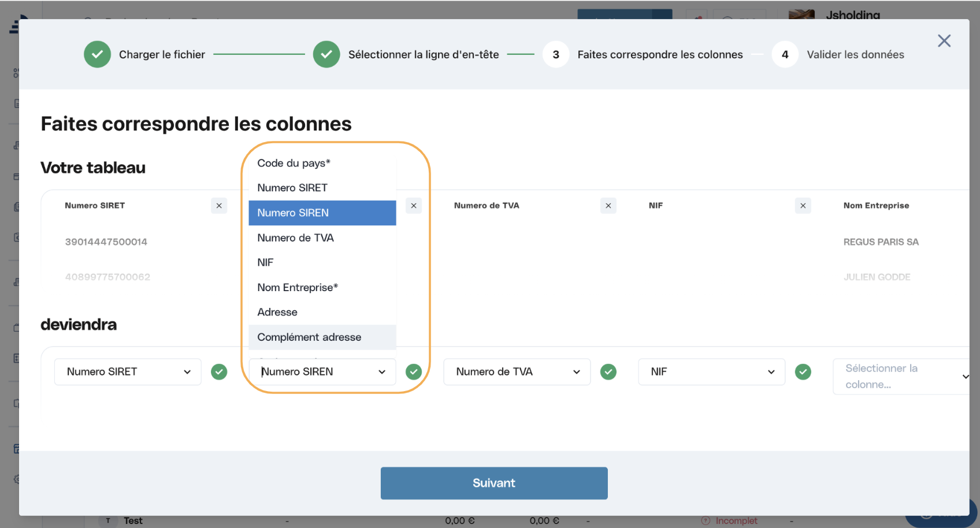The image size is (980, 528).
Task: Remove the Numero SIRET column mapping
Action: pos(219,206)
